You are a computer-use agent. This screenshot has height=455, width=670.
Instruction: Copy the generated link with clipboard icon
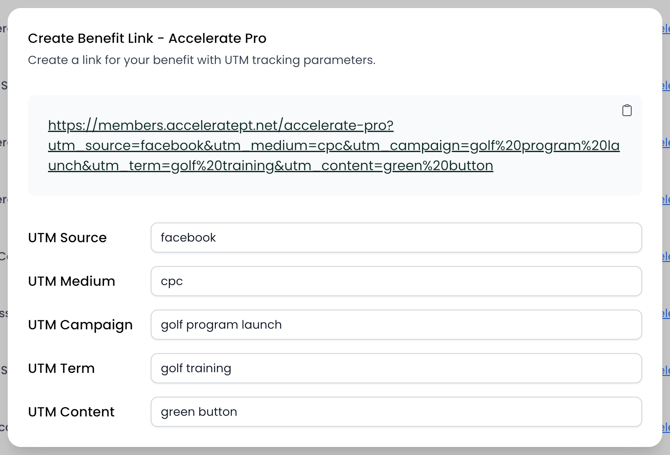pyautogui.click(x=627, y=110)
